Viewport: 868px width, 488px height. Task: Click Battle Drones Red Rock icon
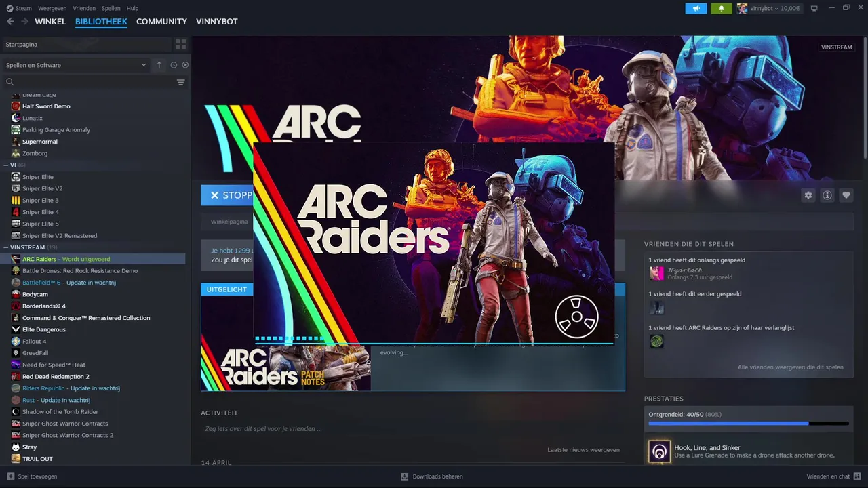pos(16,270)
